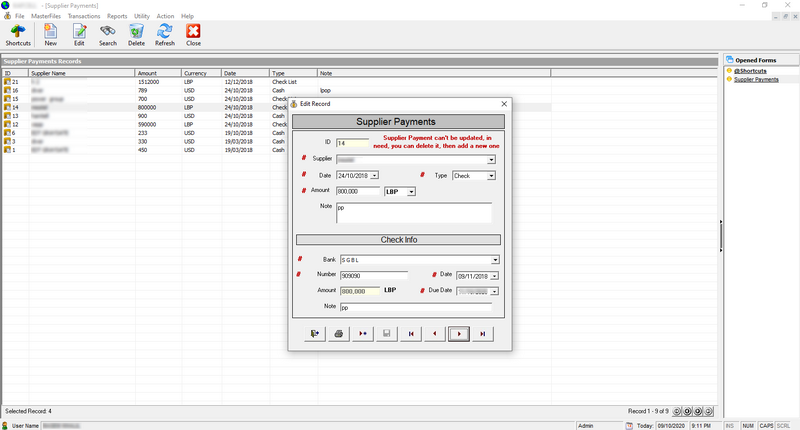Click the check Number input field

pyautogui.click(x=374, y=275)
